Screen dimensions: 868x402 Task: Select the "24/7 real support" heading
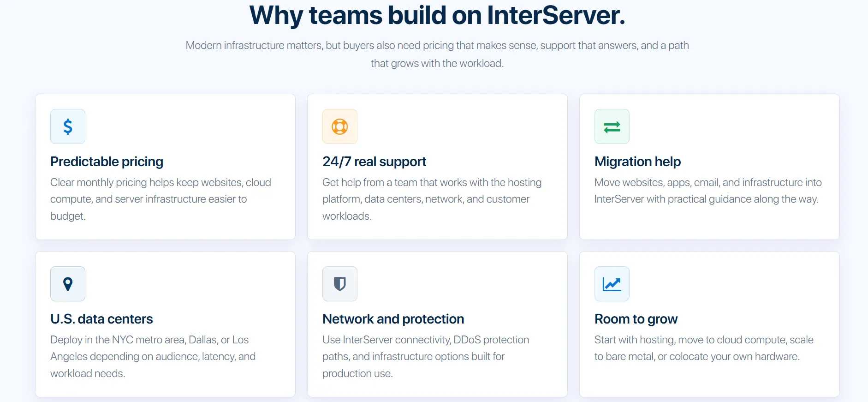(x=374, y=162)
